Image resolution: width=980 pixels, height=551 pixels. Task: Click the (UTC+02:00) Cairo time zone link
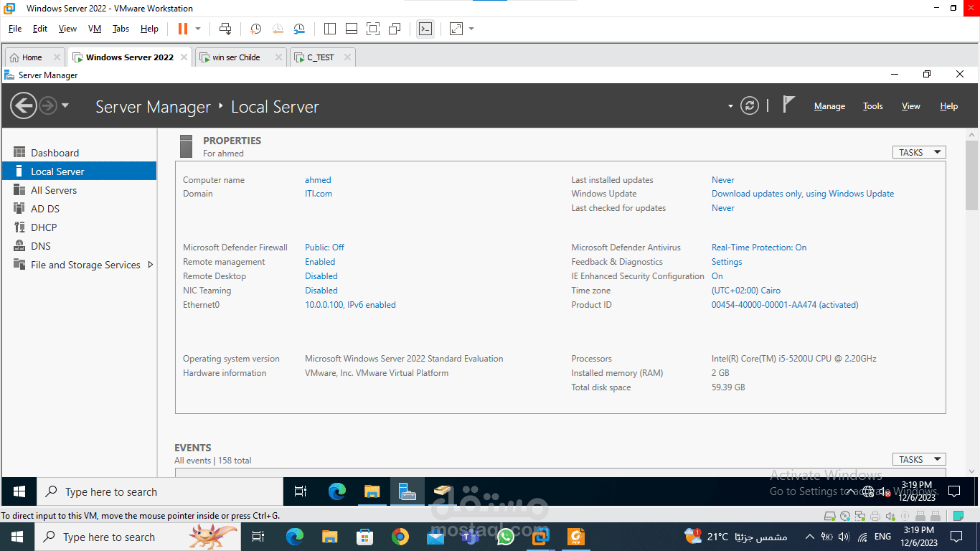coord(746,291)
